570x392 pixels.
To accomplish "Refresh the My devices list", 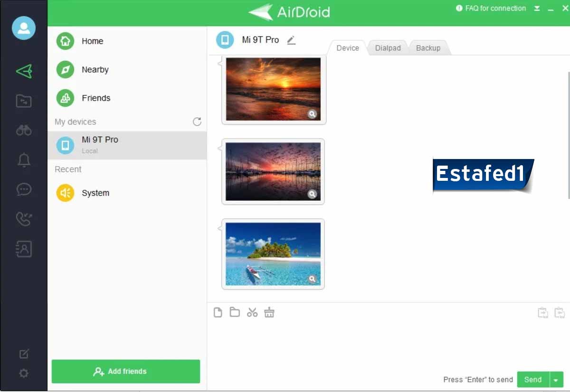I will coord(197,122).
